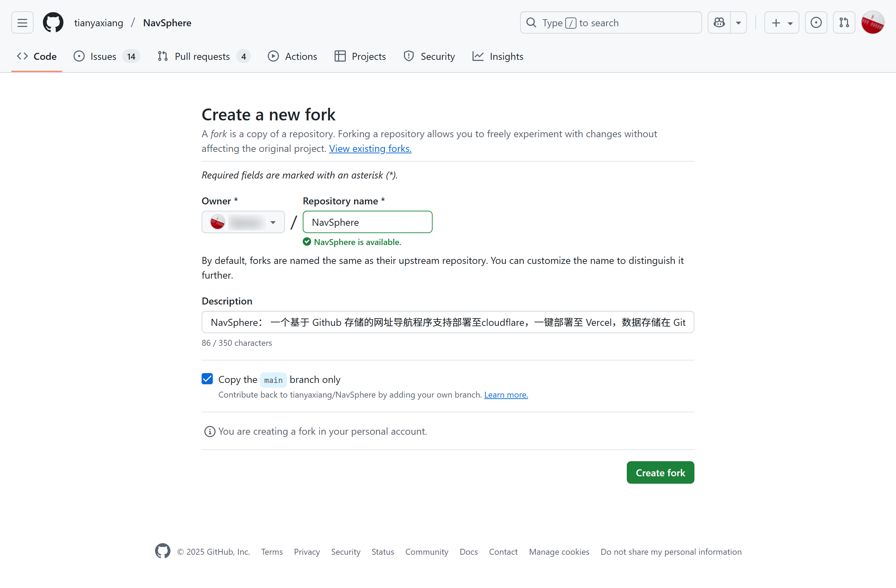Click the Learn more link

coord(506,394)
